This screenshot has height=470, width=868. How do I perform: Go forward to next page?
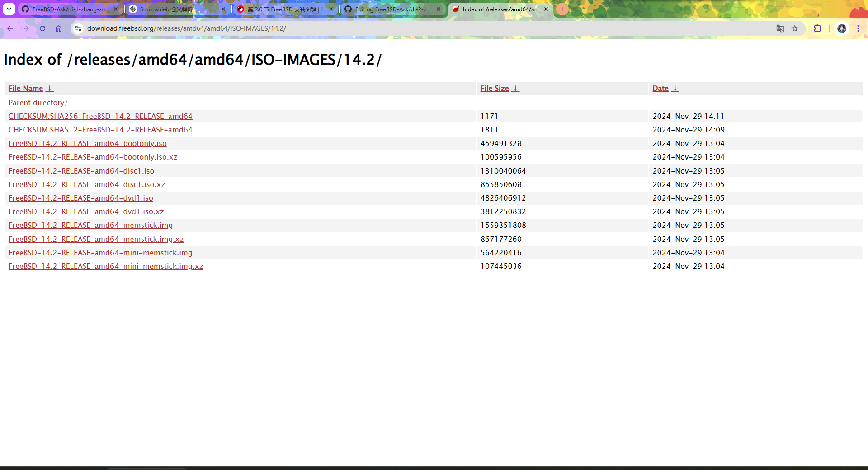coord(26,28)
